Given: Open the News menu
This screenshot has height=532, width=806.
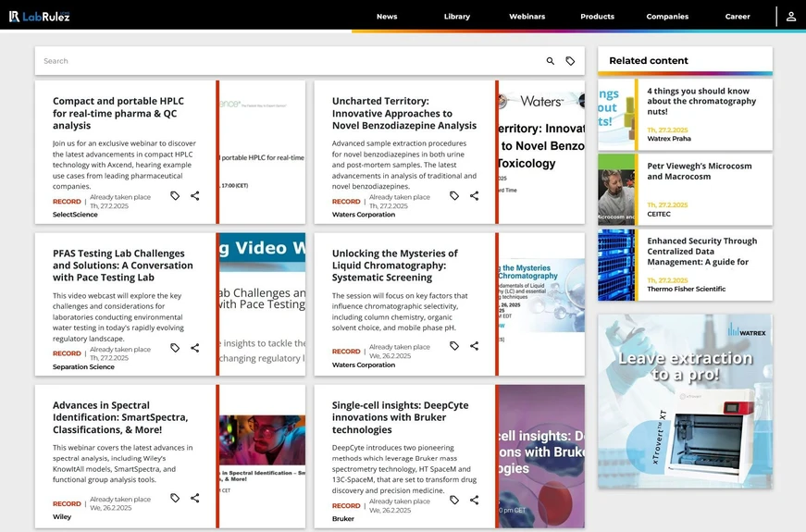Looking at the screenshot, I should [387, 17].
